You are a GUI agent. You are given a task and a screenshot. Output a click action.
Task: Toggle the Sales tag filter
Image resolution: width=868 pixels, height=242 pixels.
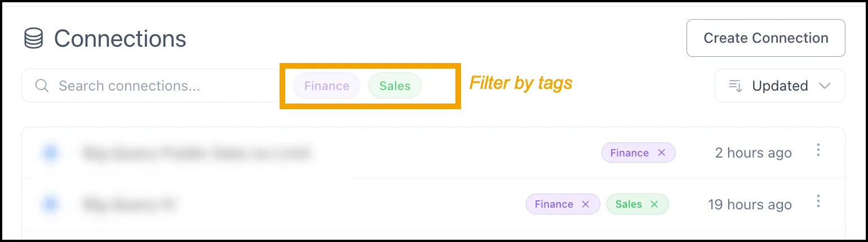tap(395, 86)
